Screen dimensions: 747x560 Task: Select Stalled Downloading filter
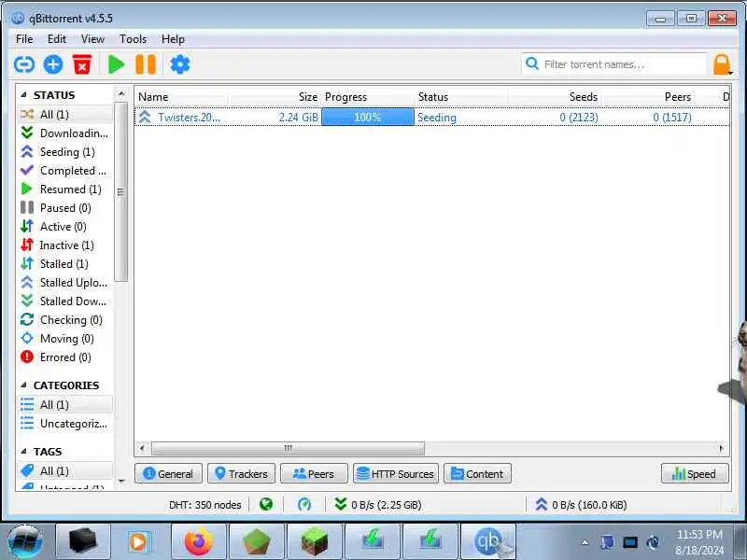pyautogui.click(x=65, y=301)
